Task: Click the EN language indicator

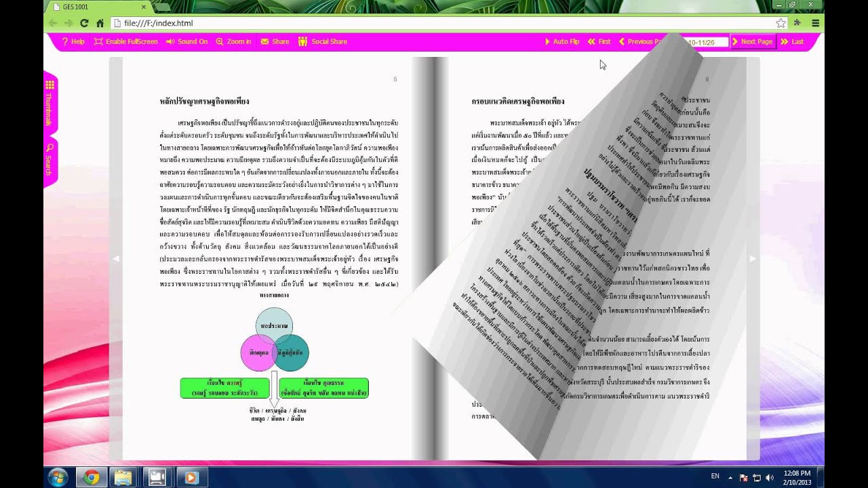Action: pyautogui.click(x=715, y=476)
